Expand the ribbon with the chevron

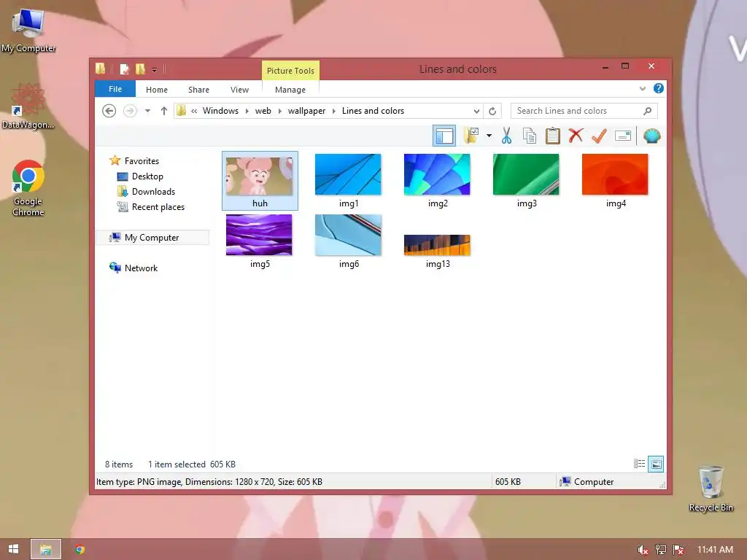coord(643,88)
